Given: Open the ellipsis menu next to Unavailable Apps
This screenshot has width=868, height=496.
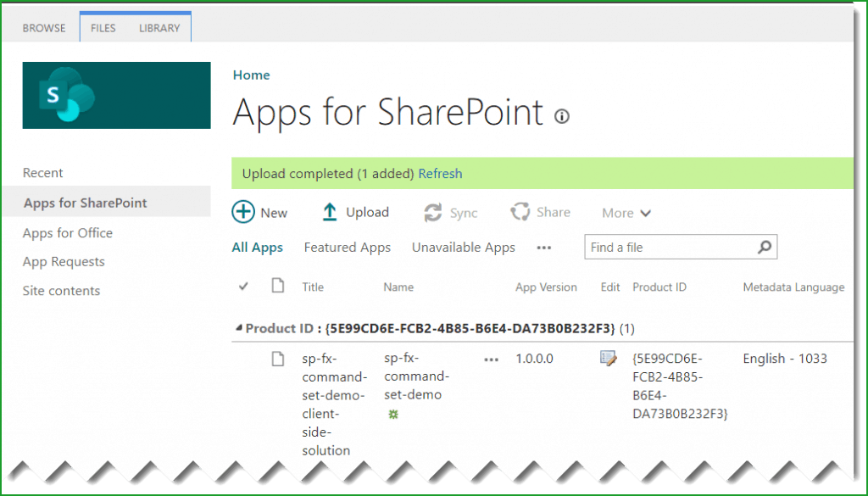Looking at the screenshot, I should [x=544, y=248].
